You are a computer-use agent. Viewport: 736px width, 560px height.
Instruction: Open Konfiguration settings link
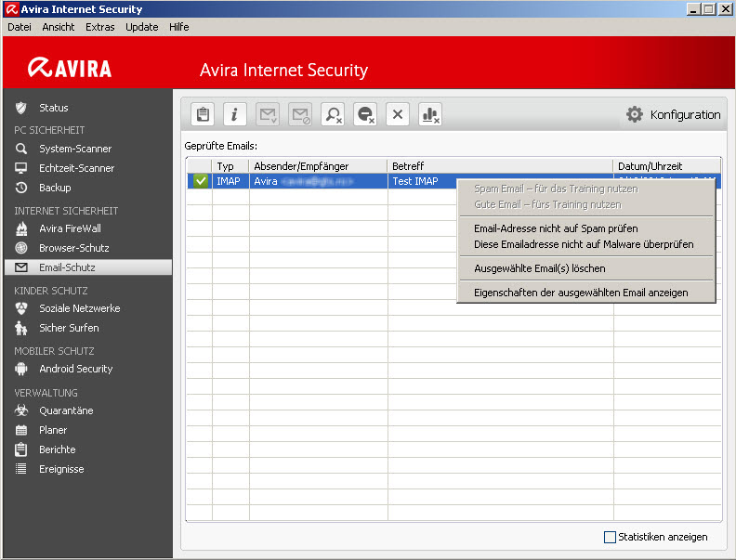(x=685, y=114)
